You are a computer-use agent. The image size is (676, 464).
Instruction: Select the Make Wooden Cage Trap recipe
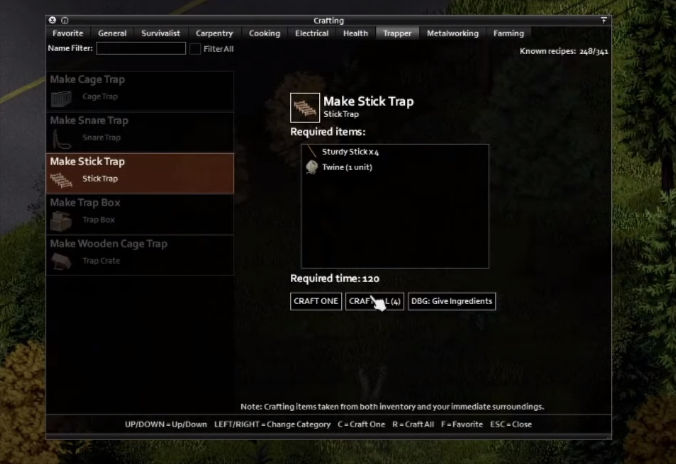(140, 255)
